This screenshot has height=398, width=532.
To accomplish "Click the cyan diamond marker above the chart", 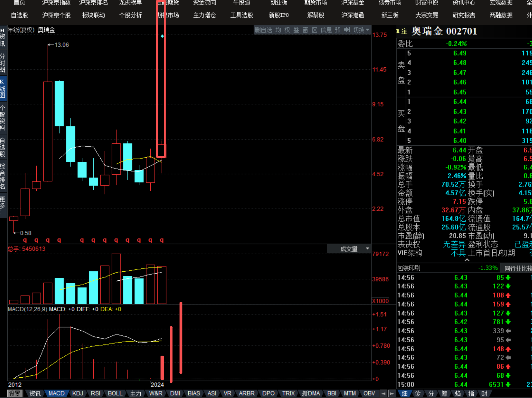I will (162, 36).
